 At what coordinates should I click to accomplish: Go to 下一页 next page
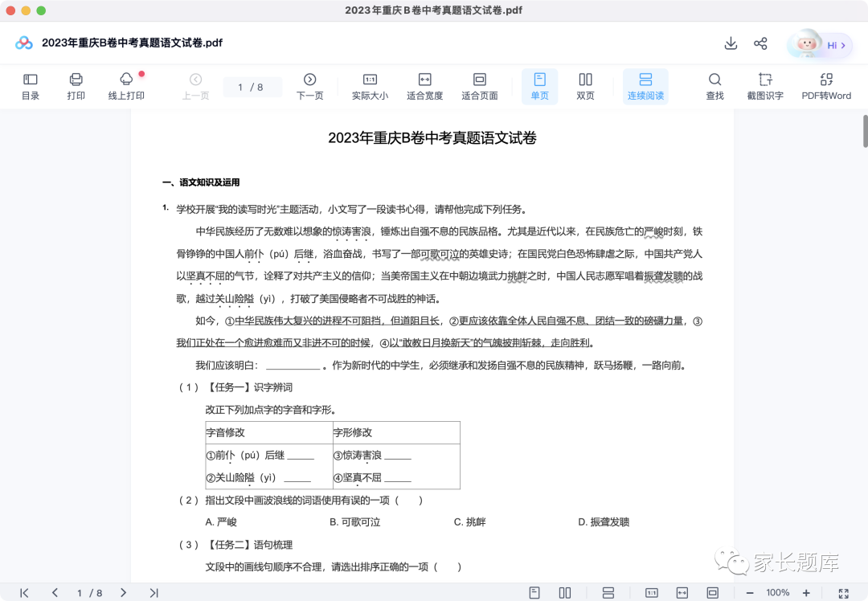coord(310,86)
